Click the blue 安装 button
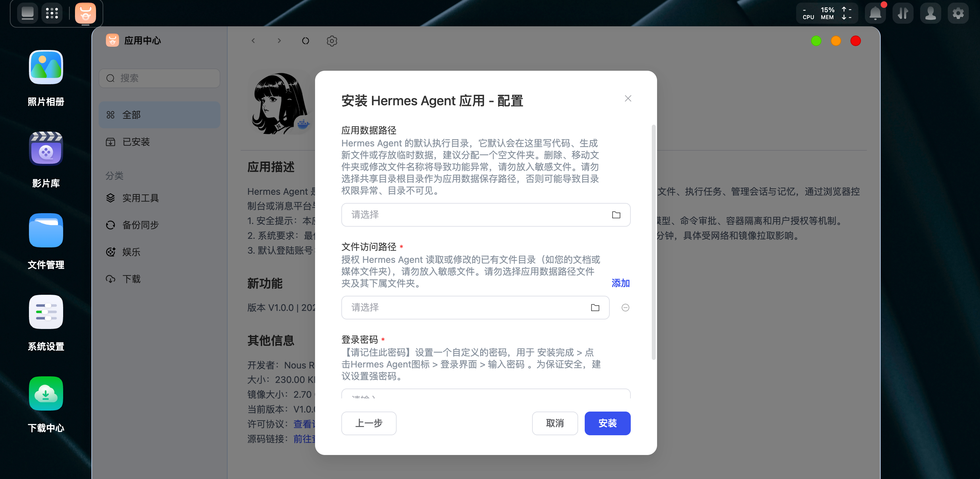The width and height of the screenshot is (980, 479). [607, 423]
